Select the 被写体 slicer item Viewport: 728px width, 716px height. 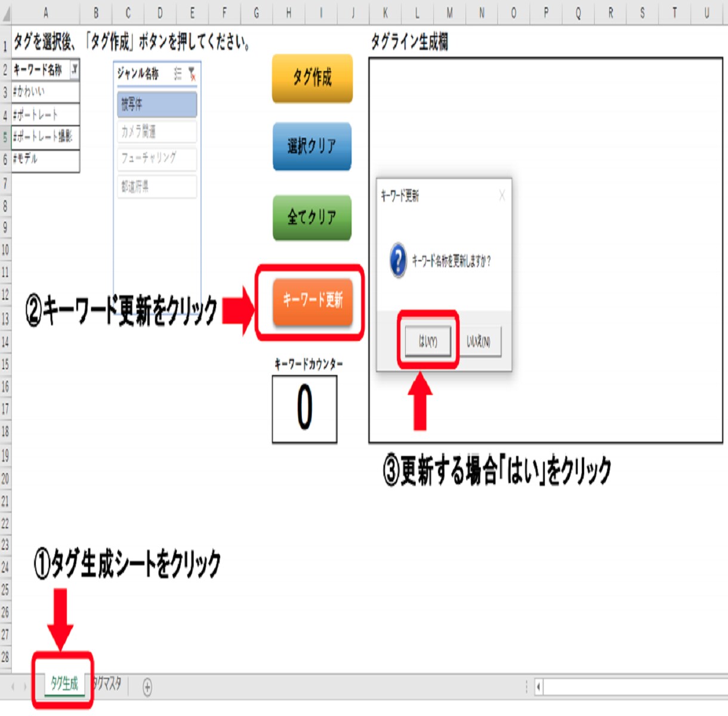coord(157,104)
